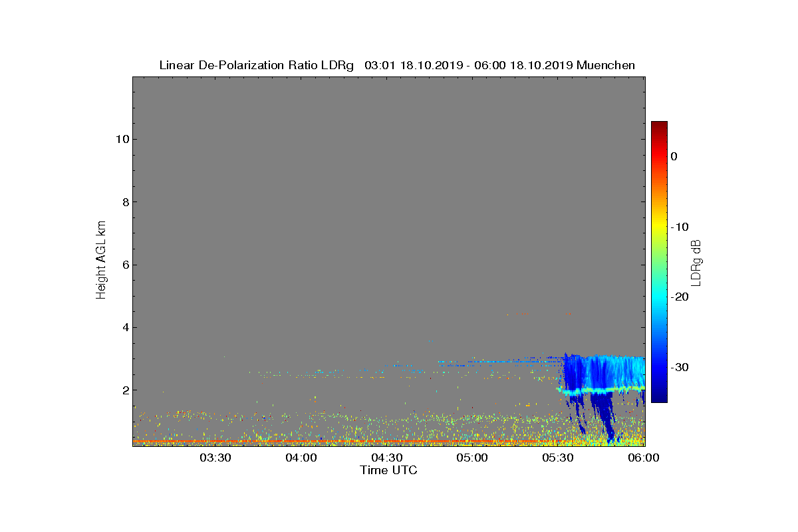This screenshot has width=798, height=532.
Task: Click the 'Height AGL km' axis label
Action: pos(101,261)
